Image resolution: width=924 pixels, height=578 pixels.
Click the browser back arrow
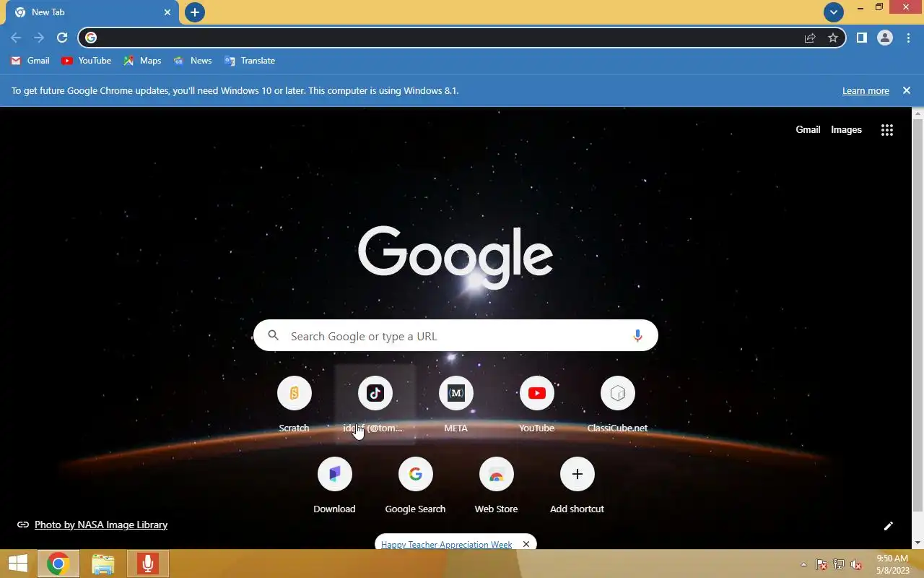click(16, 38)
